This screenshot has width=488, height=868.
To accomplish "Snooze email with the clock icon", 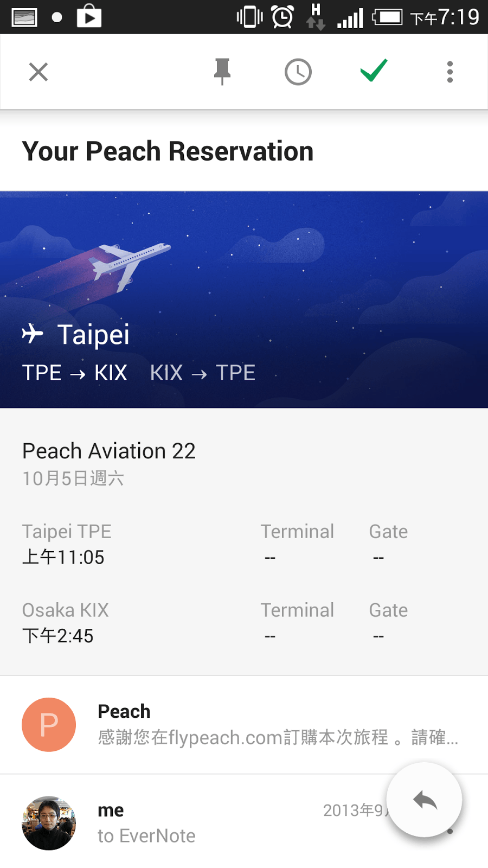I will coord(298,72).
